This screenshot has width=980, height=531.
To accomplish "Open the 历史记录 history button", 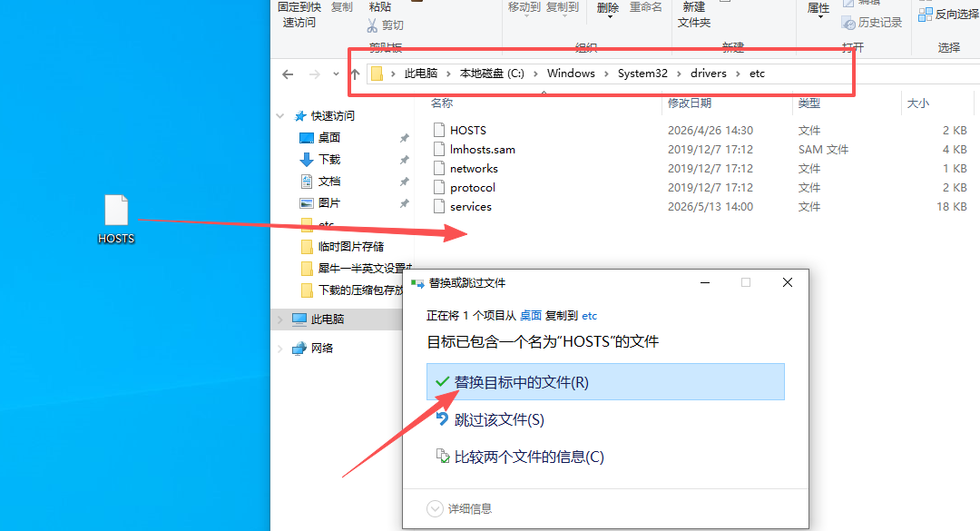I will (x=872, y=23).
